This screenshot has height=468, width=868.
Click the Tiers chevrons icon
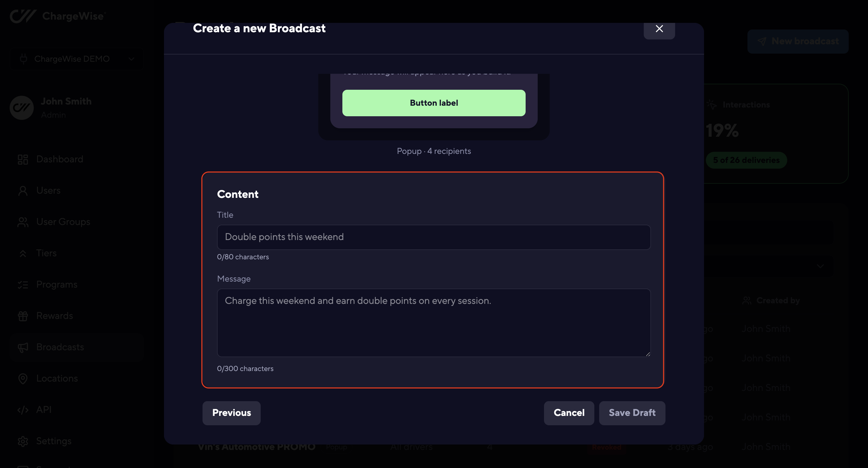[x=23, y=254]
